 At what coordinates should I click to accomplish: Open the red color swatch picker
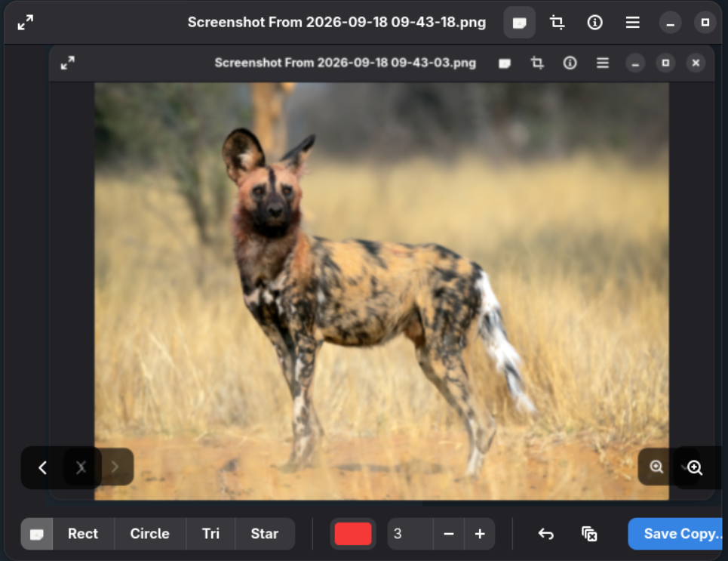coord(353,534)
